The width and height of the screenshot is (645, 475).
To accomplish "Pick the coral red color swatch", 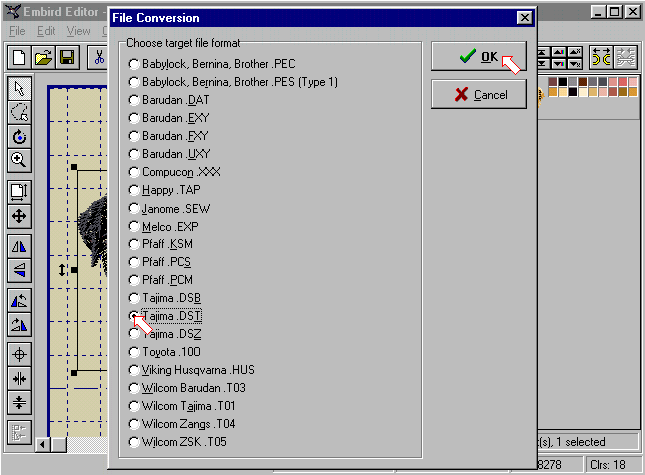I will click(623, 81).
